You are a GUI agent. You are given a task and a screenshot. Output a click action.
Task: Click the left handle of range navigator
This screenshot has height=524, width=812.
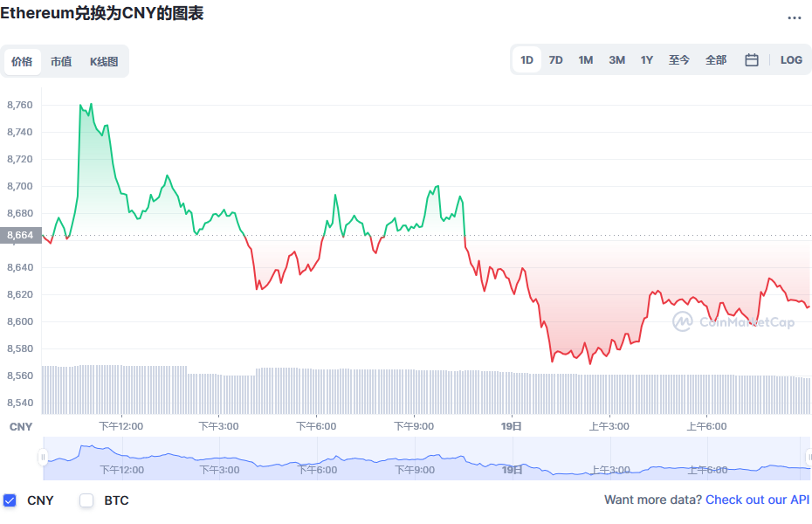[x=43, y=458]
